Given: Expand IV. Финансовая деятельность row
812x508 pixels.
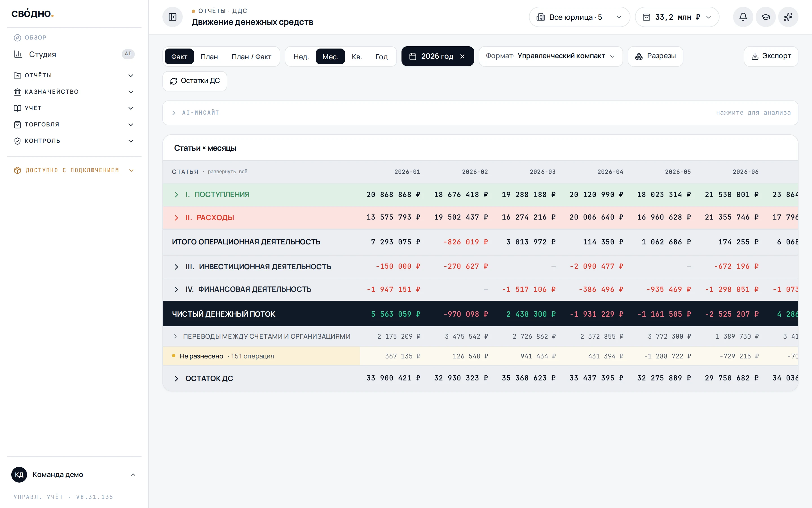Looking at the screenshot, I should [x=176, y=289].
